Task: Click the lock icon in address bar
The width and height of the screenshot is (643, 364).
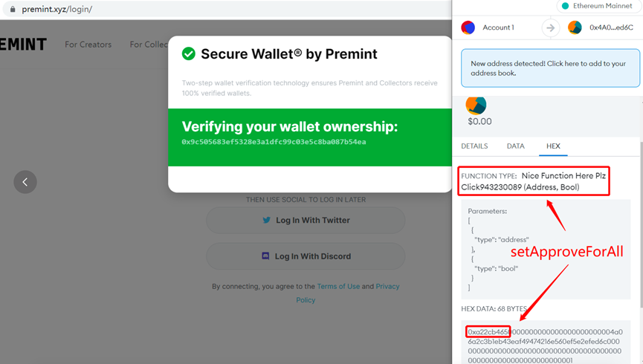Action: [x=13, y=9]
